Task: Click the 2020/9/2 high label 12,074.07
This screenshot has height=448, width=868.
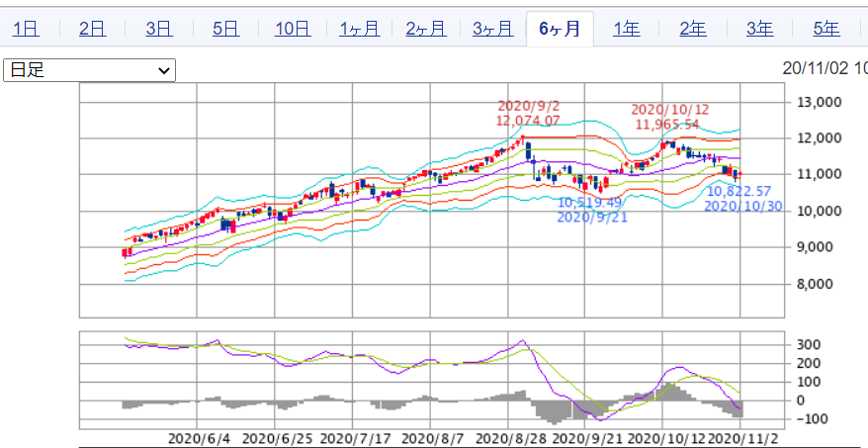Action: [x=528, y=121]
